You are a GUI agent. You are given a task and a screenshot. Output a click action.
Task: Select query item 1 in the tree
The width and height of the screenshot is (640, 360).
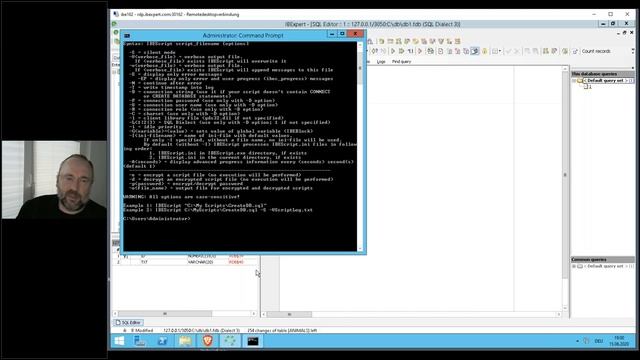tap(589, 87)
